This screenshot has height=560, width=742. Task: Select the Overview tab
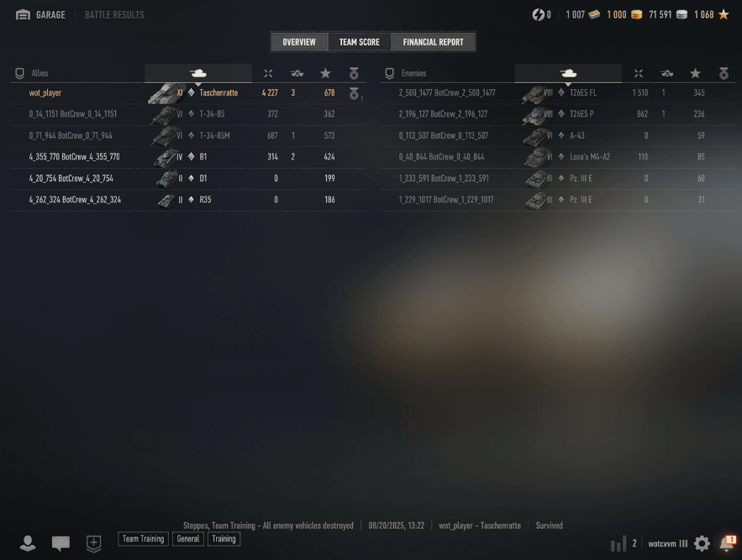[299, 42]
